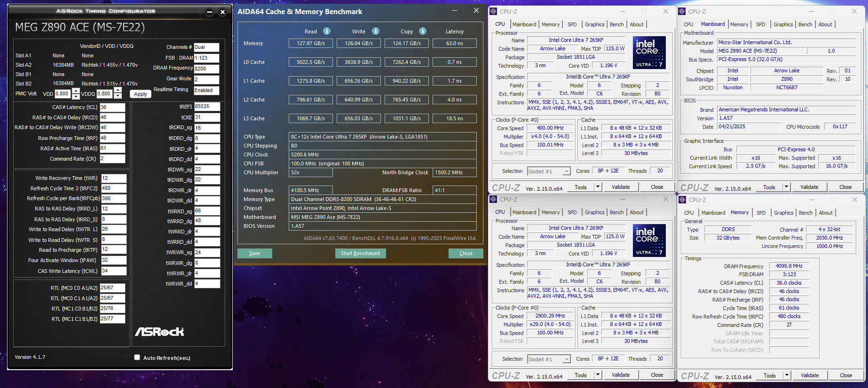Switch to the SPD tab in the Mainboard CPU-Z window

760,24
